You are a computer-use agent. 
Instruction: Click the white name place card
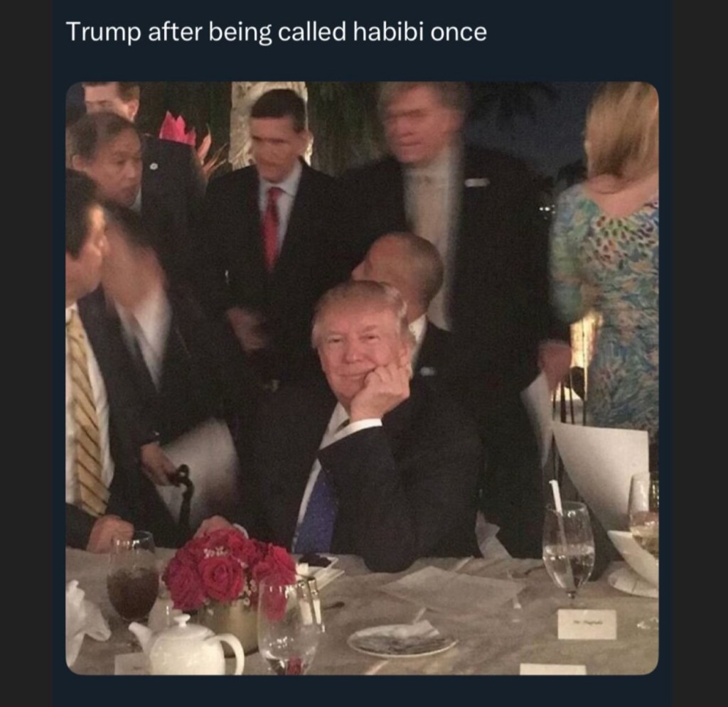point(587,625)
